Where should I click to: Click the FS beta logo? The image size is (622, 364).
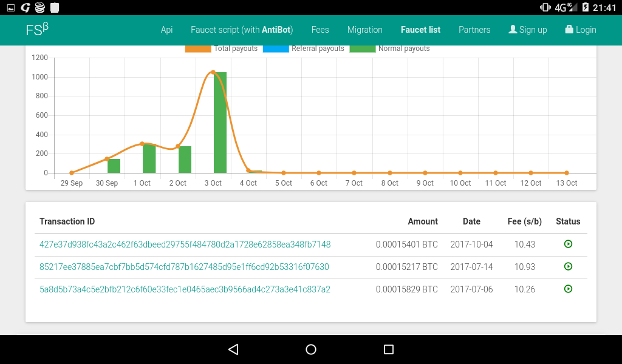pos(36,29)
